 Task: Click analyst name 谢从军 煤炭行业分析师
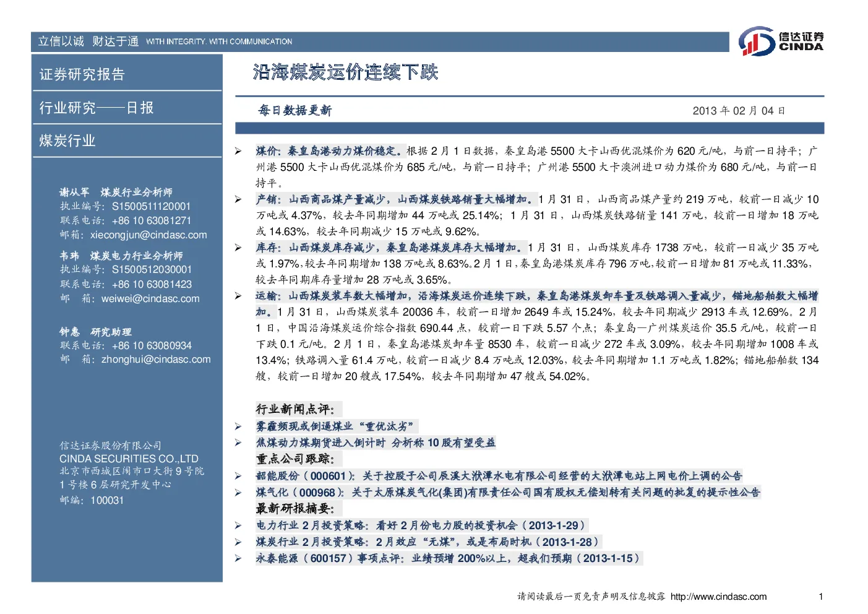[x=116, y=192]
